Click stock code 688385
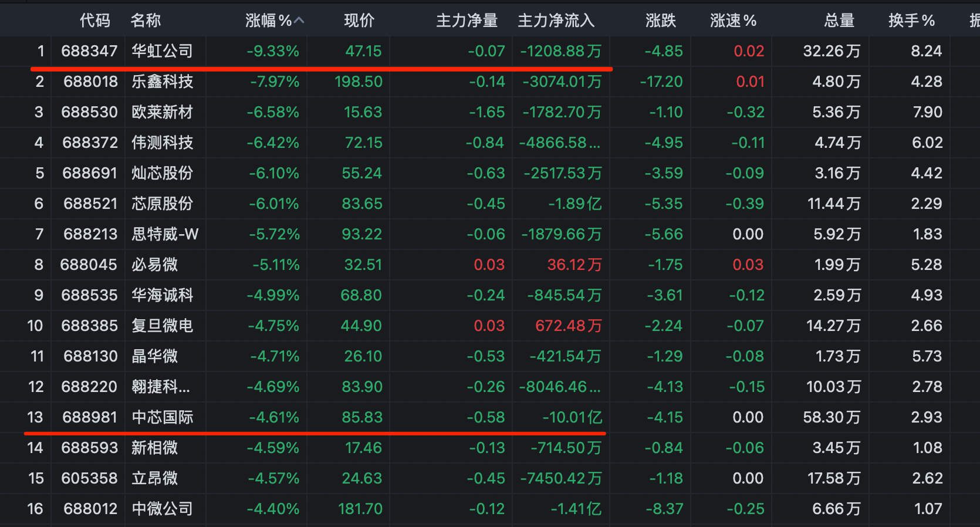Screen dimensions: 980x527 click(89, 326)
